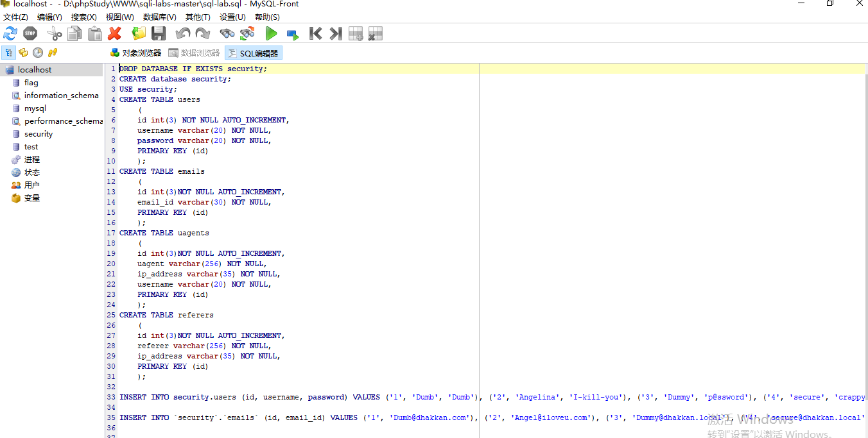Click the Paste clipboard icon
The height and width of the screenshot is (438, 868).
click(x=94, y=34)
